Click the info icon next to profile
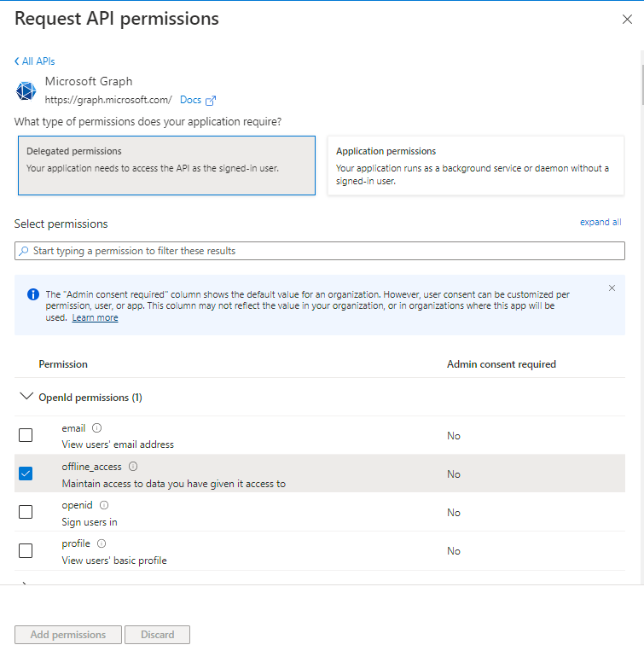This screenshot has width=644, height=645. (x=101, y=543)
